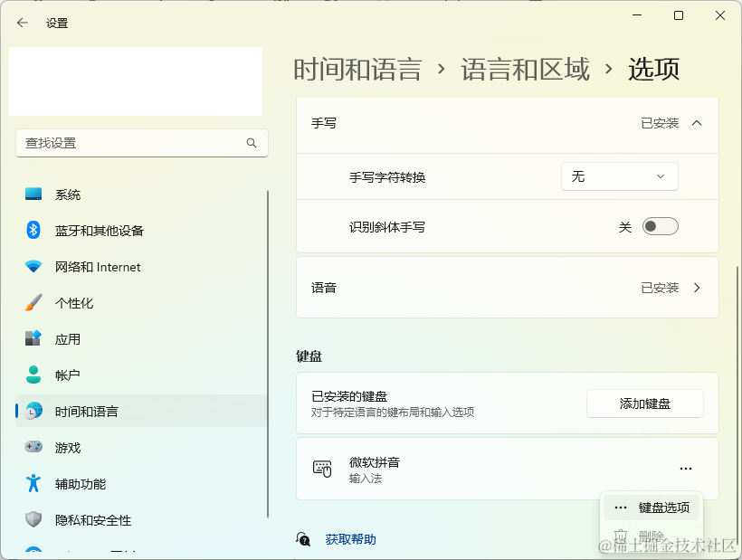Screen dimensions: 742x560
Task: Go to 网络和 Internet settings
Action: (x=84, y=266)
